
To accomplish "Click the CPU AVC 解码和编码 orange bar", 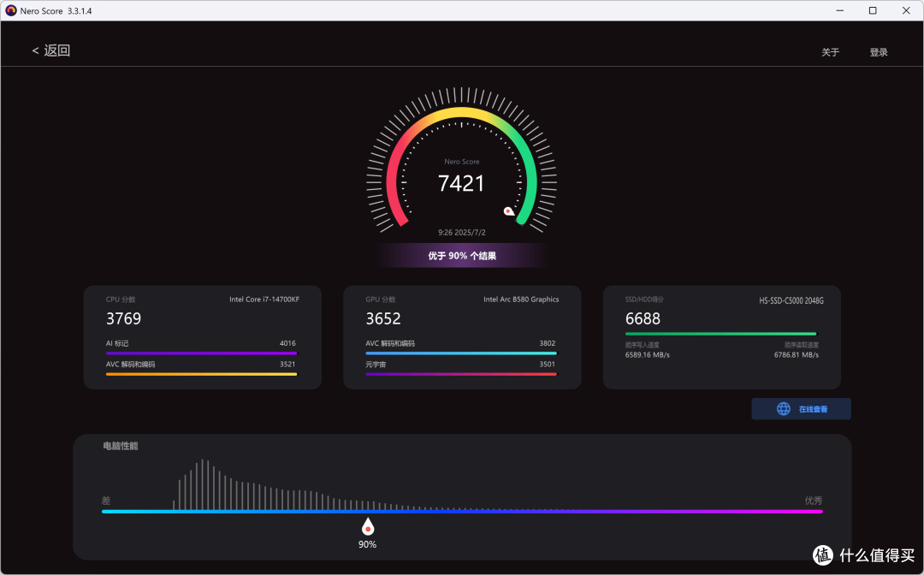I will point(202,374).
